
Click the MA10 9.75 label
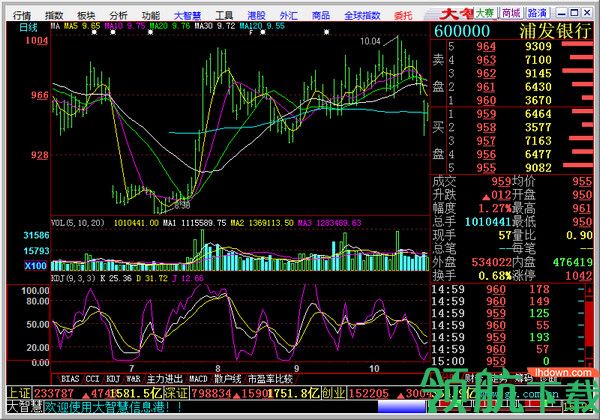click(x=125, y=26)
